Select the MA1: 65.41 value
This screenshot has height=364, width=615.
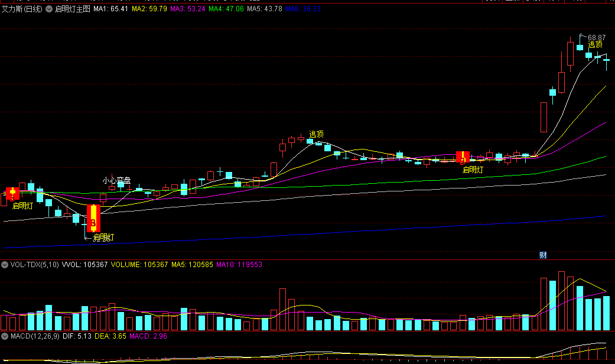(110, 9)
